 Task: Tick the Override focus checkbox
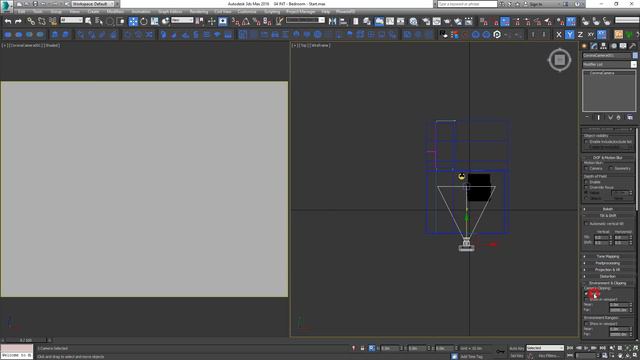587,187
